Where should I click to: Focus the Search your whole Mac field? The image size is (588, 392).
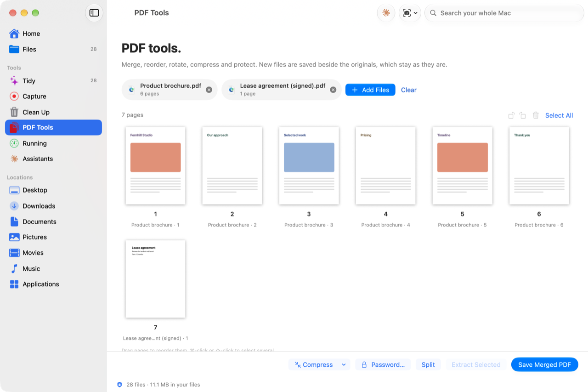(504, 13)
